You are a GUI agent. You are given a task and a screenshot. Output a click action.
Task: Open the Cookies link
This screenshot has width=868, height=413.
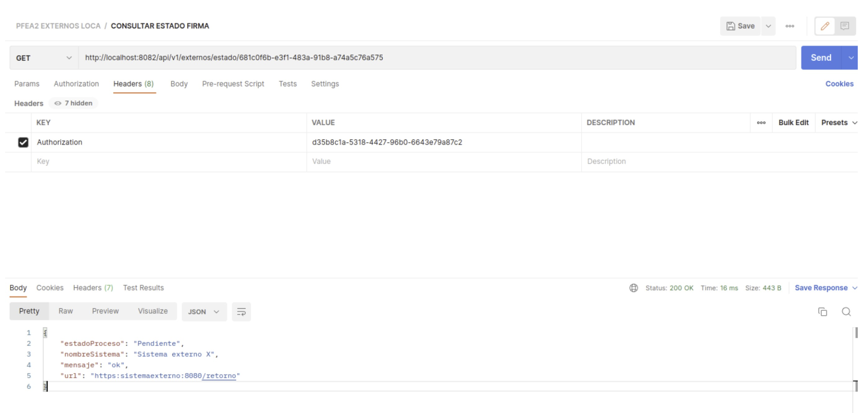(840, 84)
